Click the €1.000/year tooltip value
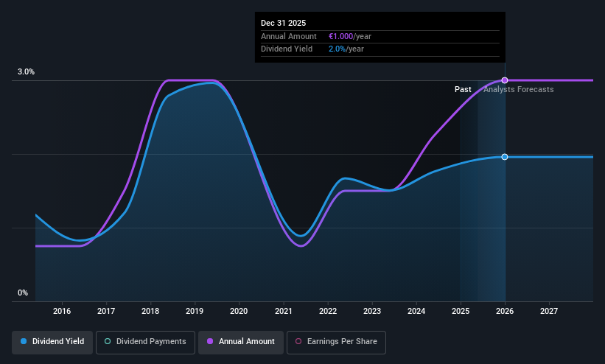 (350, 36)
